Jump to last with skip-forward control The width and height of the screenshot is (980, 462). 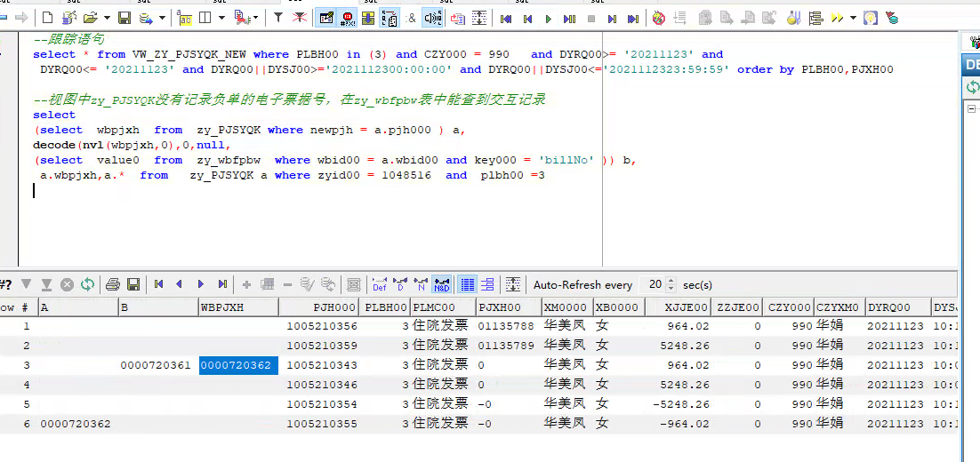(633, 19)
